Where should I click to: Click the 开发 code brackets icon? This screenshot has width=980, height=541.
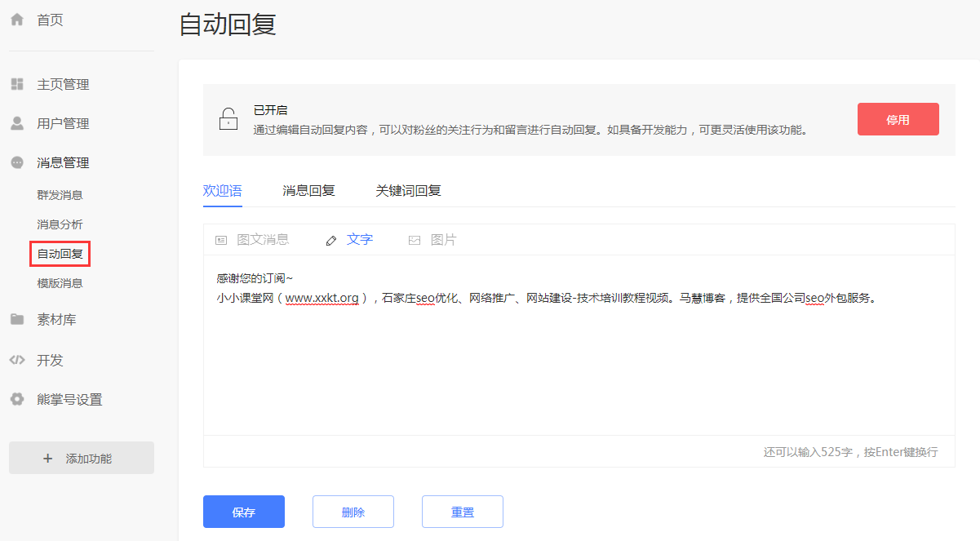point(17,360)
